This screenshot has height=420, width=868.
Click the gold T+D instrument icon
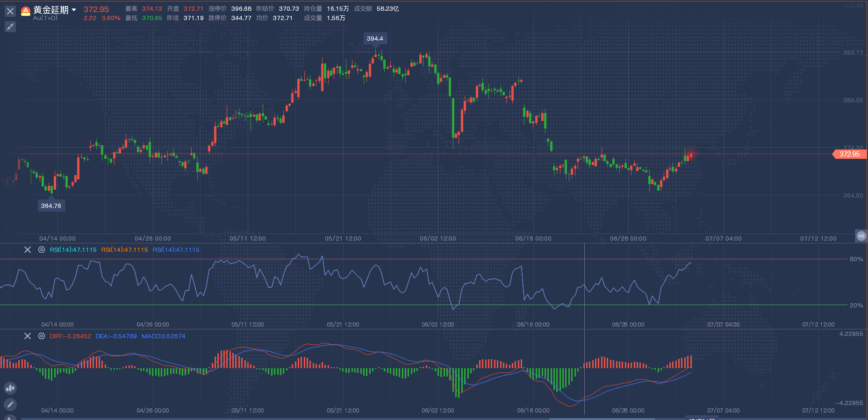[26, 11]
